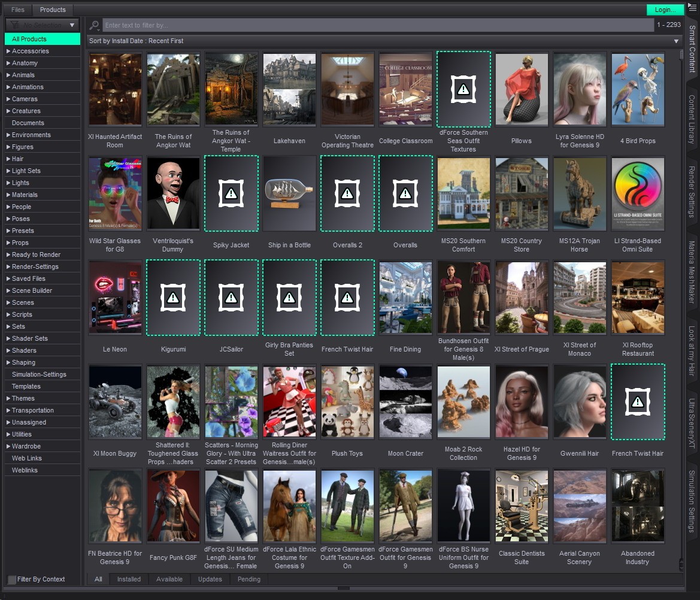Select the Ship in a Bottle product icon

(289, 193)
